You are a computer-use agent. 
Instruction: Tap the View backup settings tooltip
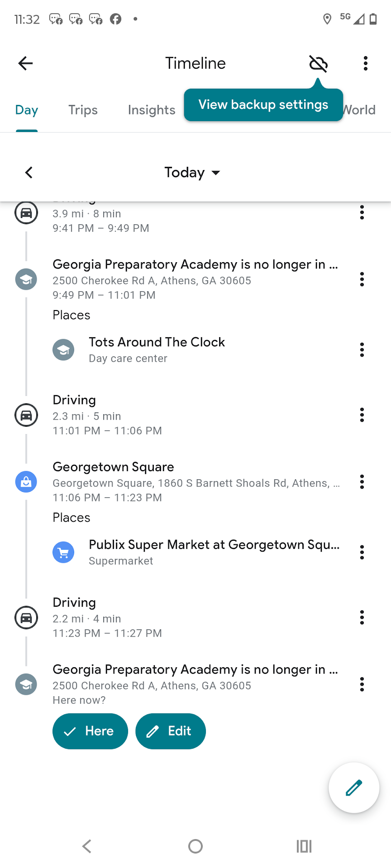(263, 105)
